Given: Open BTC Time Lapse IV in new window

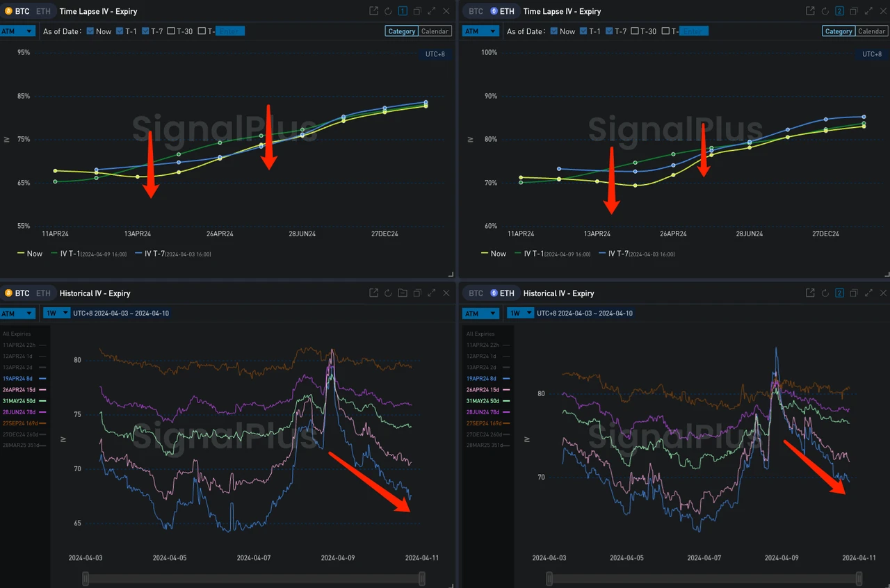Looking at the screenshot, I should [x=373, y=11].
